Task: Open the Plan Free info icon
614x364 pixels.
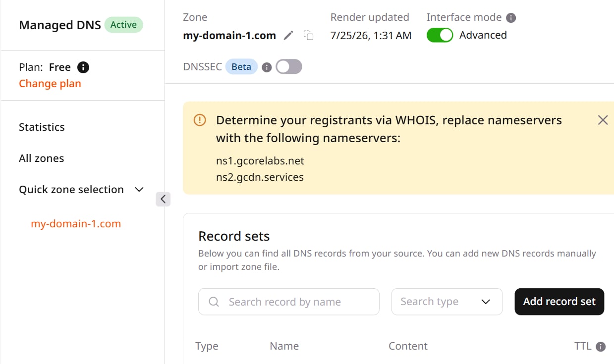Action: 84,67
